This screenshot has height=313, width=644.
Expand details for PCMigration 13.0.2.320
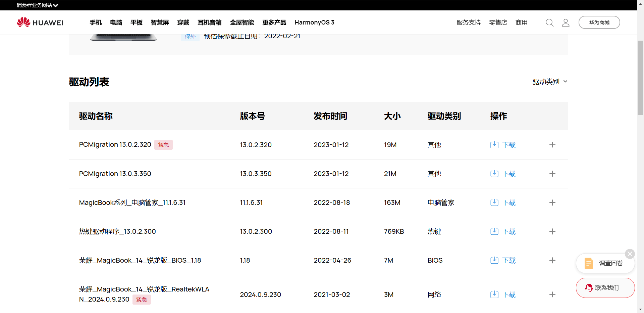(552, 145)
